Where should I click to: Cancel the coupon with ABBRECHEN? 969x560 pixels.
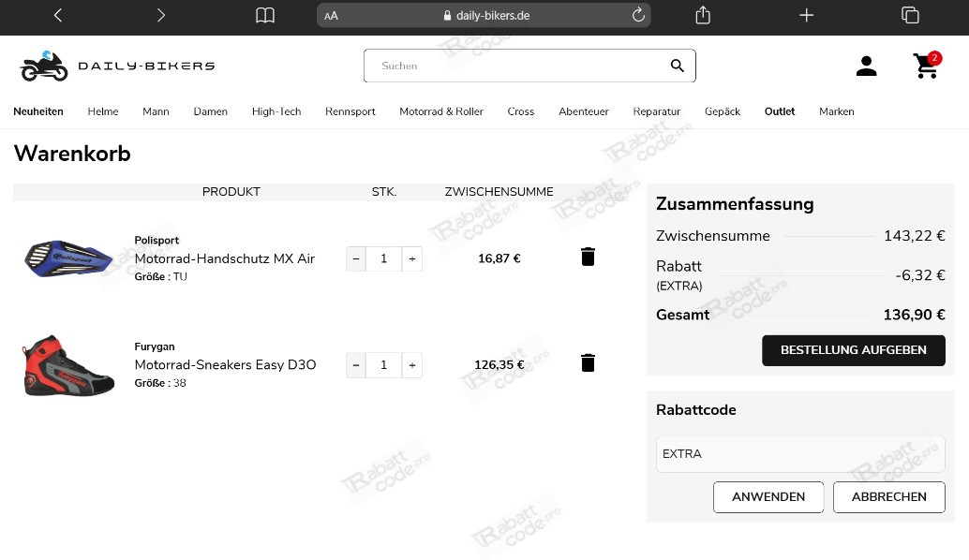point(888,497)
